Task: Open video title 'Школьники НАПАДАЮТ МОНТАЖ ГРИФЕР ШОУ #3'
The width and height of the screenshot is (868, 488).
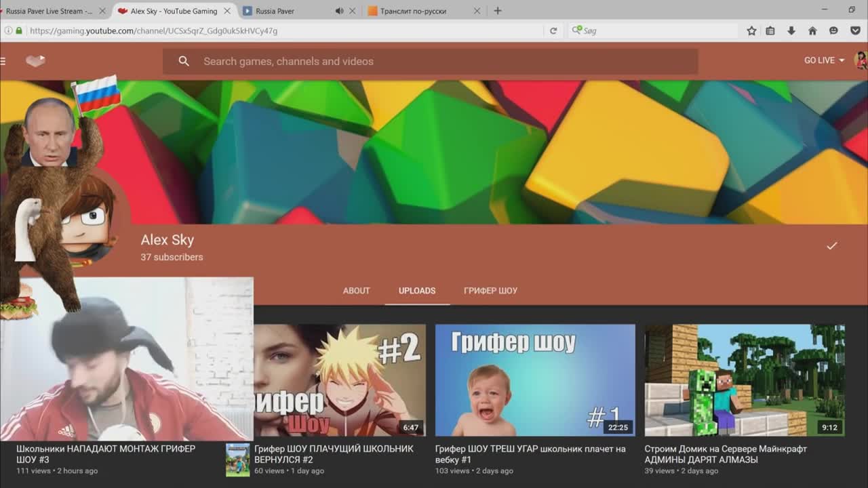Action: coord(106,454)
